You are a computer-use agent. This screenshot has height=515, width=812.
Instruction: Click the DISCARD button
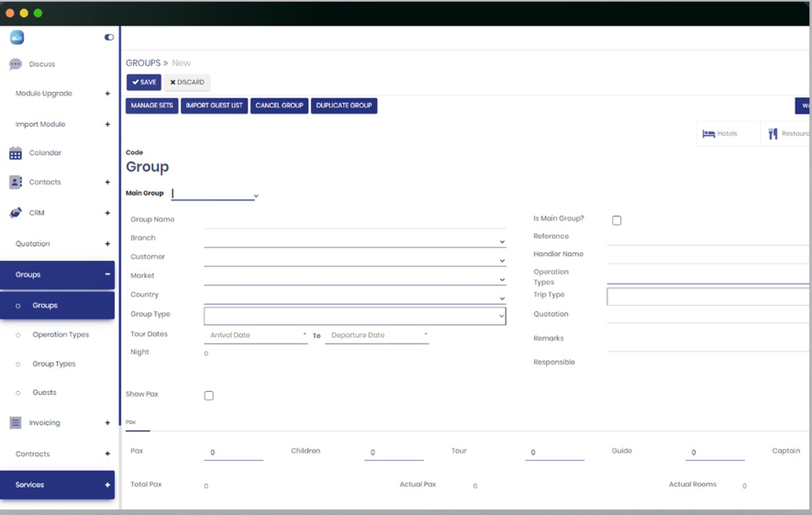(x=187, y=83)
